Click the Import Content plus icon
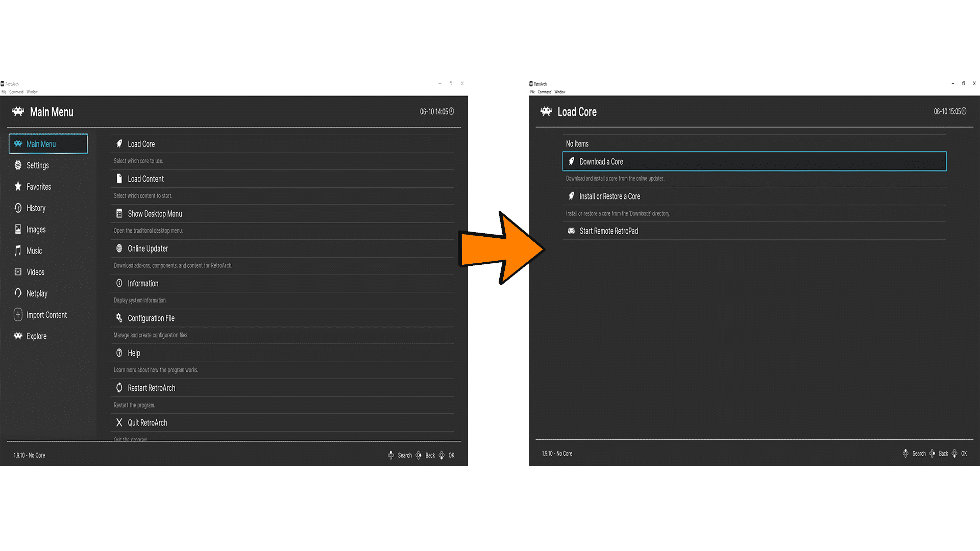The image size is (980, 551). (x=18, y=315)
